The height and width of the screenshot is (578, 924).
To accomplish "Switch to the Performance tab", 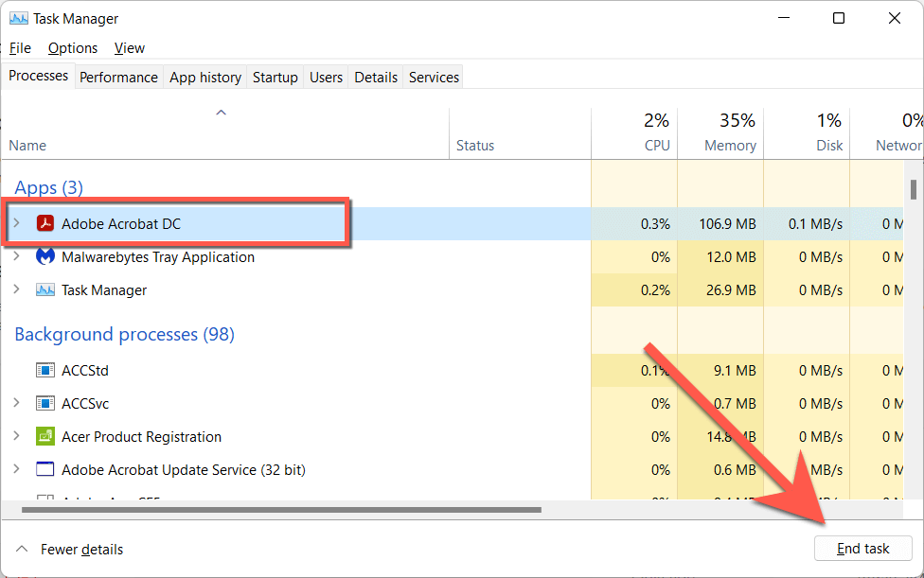I will 118,78.
